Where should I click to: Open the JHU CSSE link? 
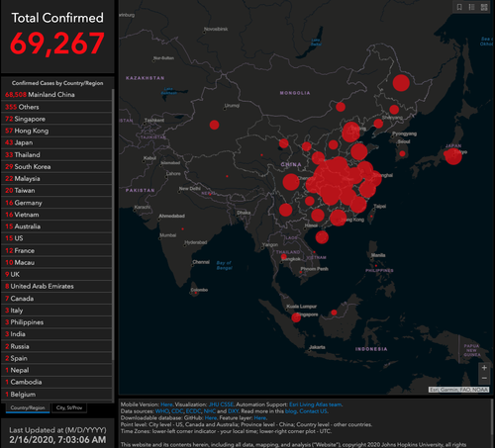tap(221, 404)
